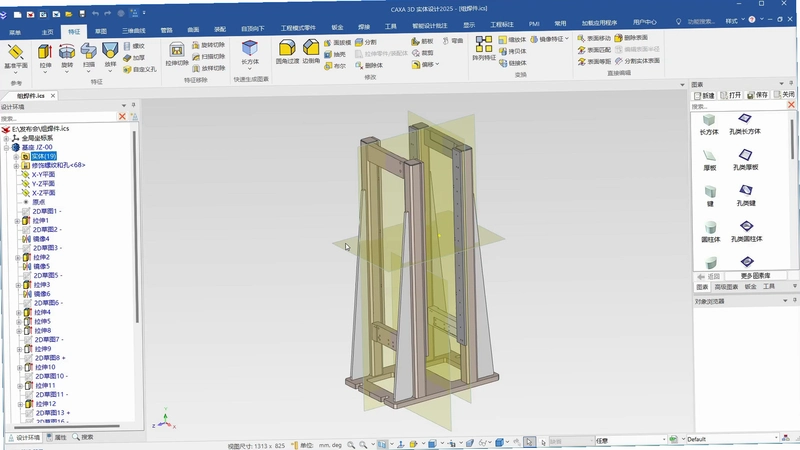Switch to the 属性 properties bottom tab
Viewport: 800px width, 450px height.
(x=57, y=437)
